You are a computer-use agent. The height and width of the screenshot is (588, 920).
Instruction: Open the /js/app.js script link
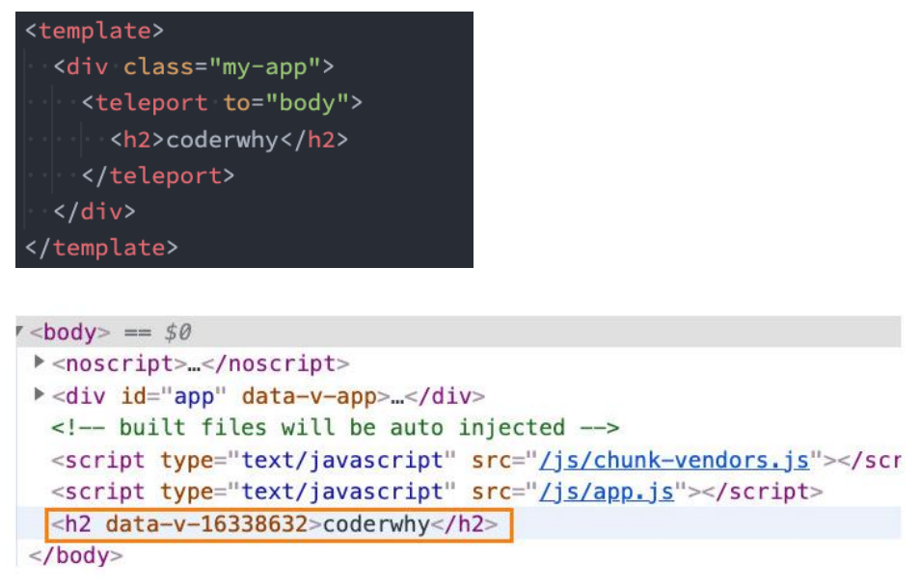point(606,492)
